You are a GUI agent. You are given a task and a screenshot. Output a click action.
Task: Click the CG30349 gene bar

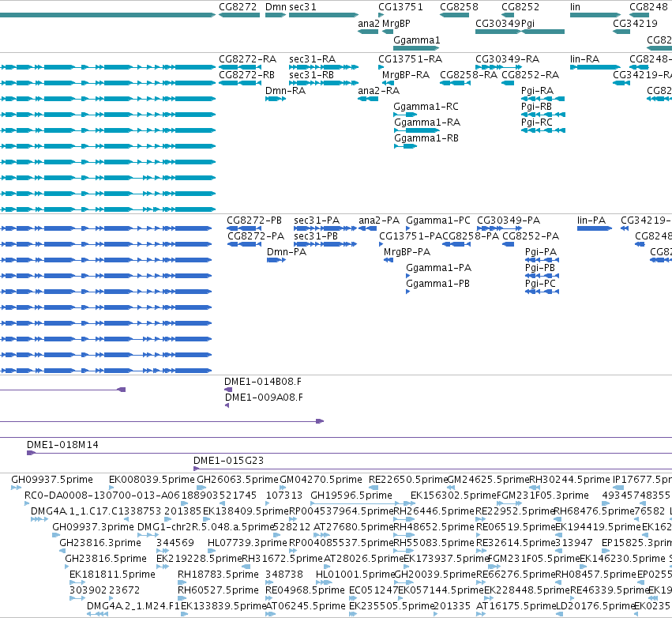click(498, 32)
